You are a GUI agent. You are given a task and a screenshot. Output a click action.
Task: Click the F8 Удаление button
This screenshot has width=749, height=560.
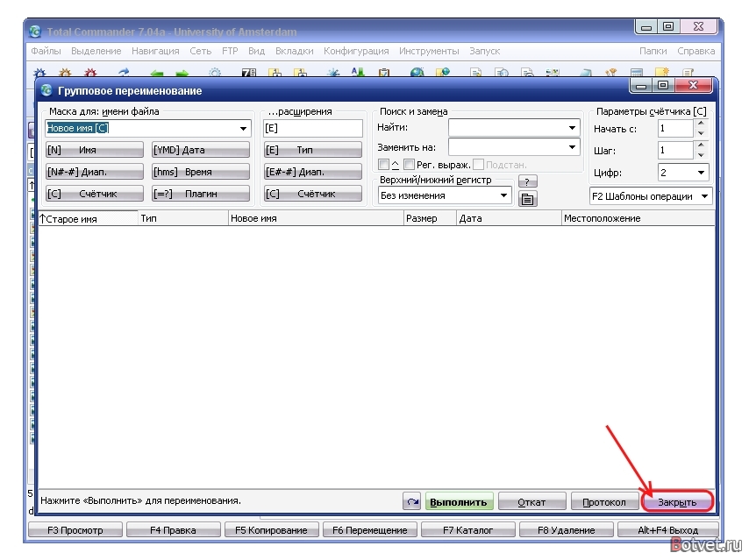[566, 530]
